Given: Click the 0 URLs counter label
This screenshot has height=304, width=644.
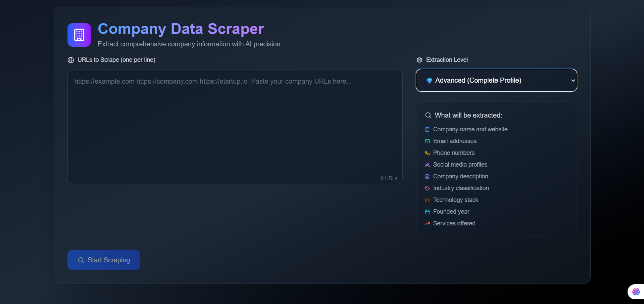Looking at the screenshot, I should point(389,178).
